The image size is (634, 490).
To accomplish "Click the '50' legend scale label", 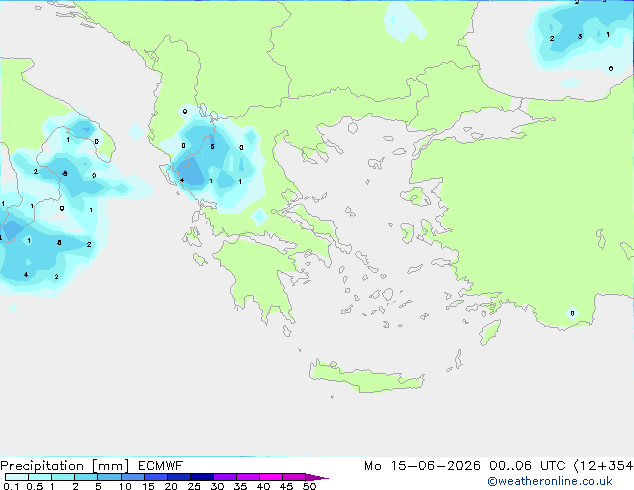I will click(309, 486).
